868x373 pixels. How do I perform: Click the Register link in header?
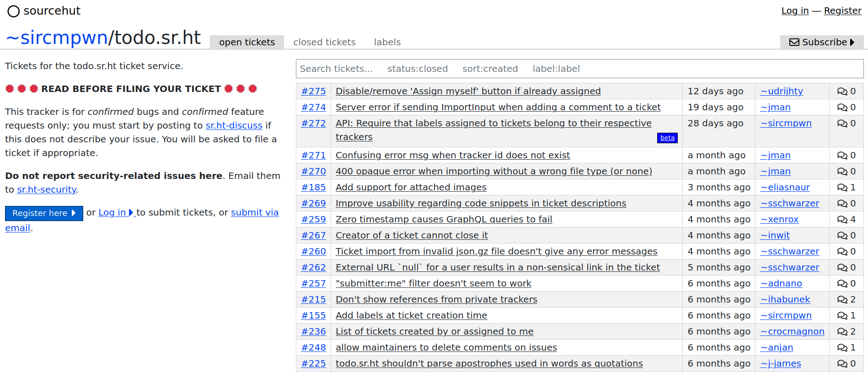click(842, 11)
